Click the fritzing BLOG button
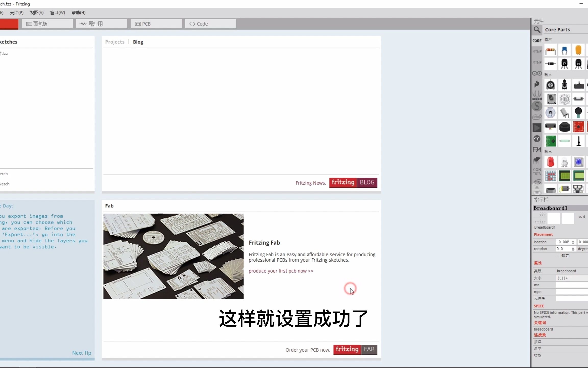The image size is (588, 368). pos(353,182)
